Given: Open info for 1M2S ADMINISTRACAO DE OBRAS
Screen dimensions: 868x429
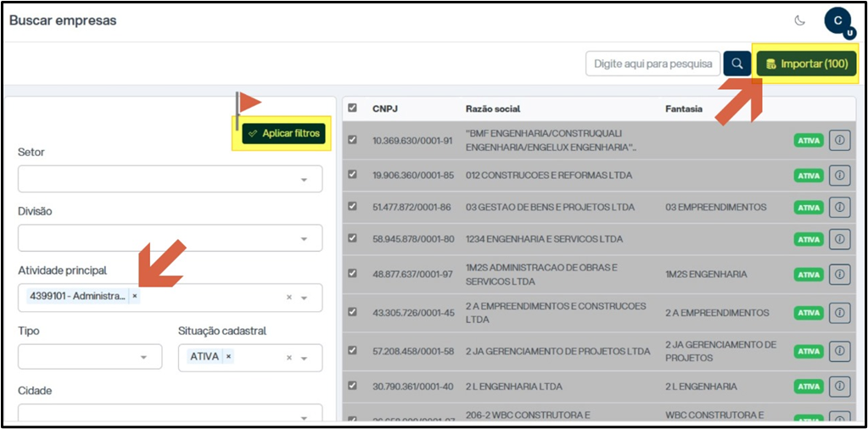Looking at the screenshot, I should (x=839, y=274).
